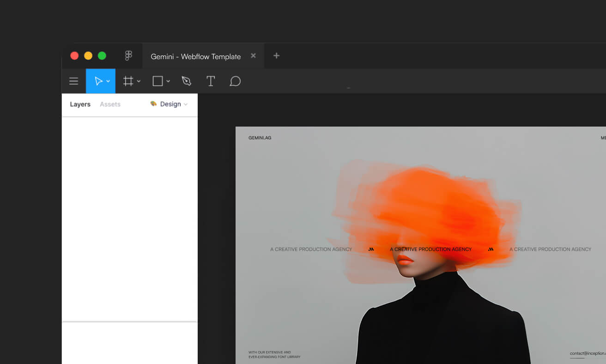
Task: Click the right zigzag logo mark
Action: pos(491,249)
